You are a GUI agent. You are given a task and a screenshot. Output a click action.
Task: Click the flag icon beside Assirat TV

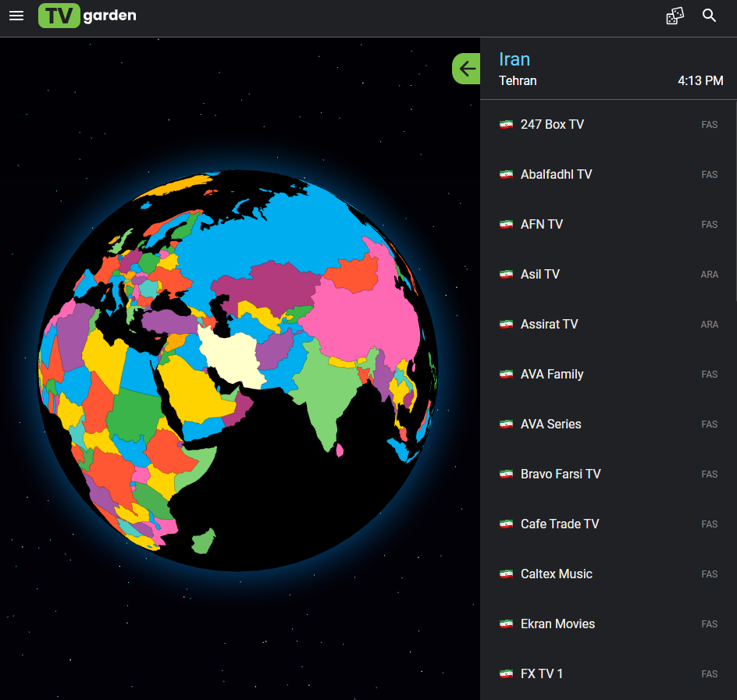506,324
